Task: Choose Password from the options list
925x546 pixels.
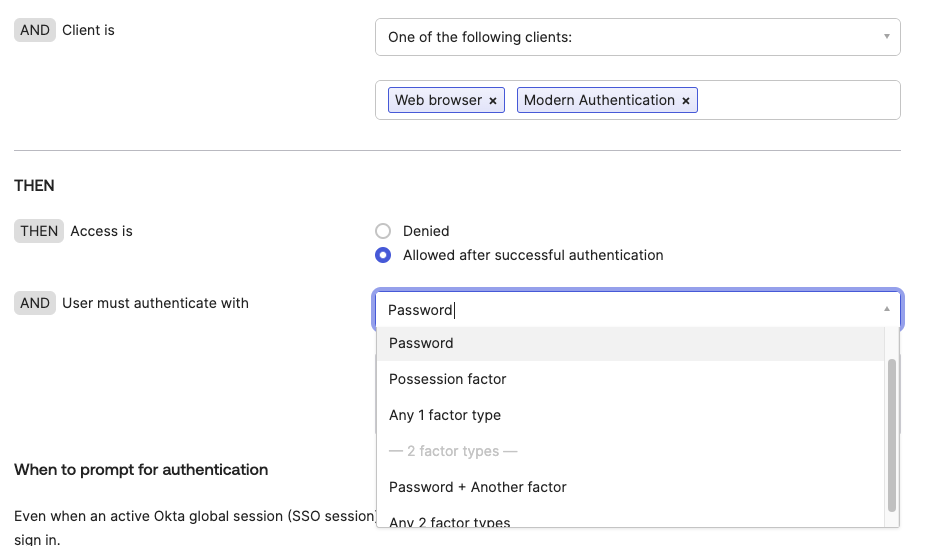Action: click(421, 343)
